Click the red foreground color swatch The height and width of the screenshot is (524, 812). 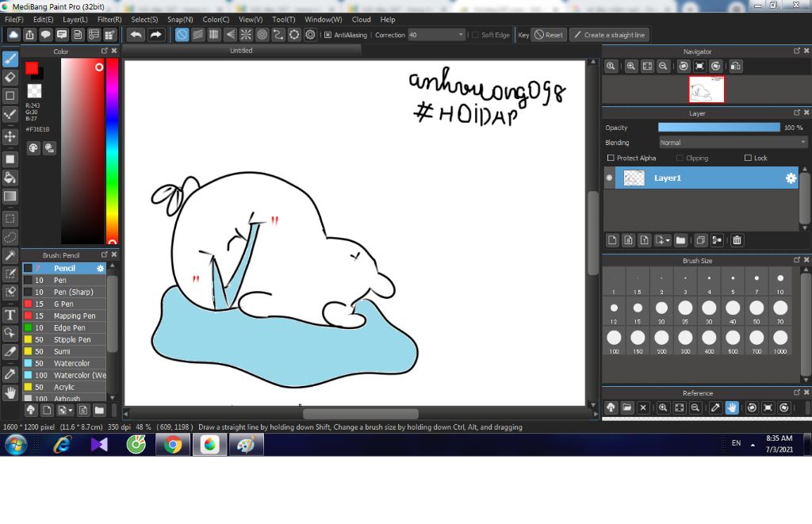31,68
